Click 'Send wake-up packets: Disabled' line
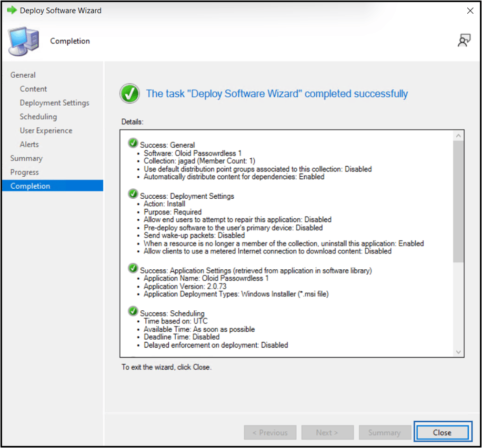The image size is (482, 448). [x=194, y=236]
